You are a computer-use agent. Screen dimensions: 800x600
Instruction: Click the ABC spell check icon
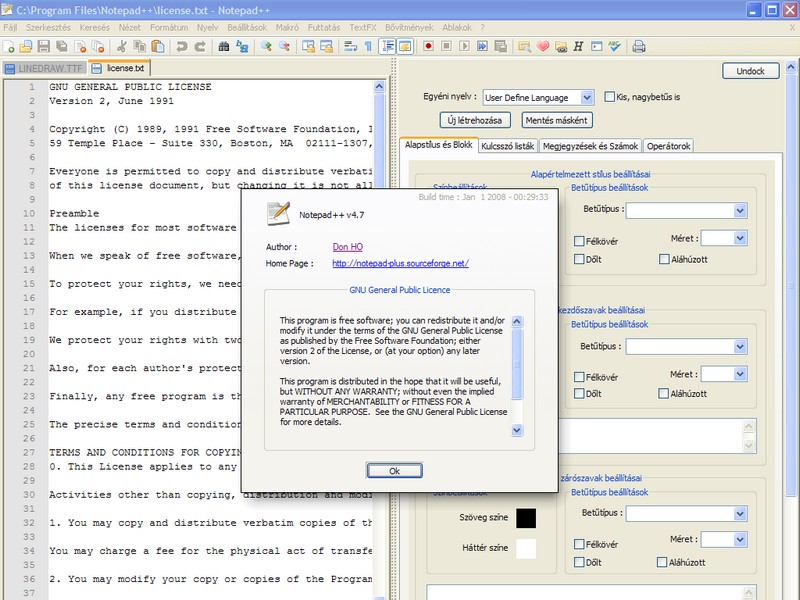(615, 46)
